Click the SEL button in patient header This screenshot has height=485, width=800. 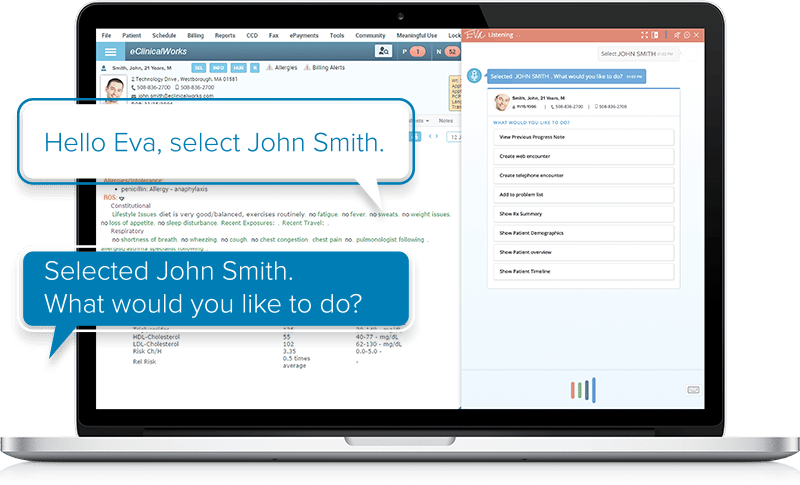tap(199, 68)
